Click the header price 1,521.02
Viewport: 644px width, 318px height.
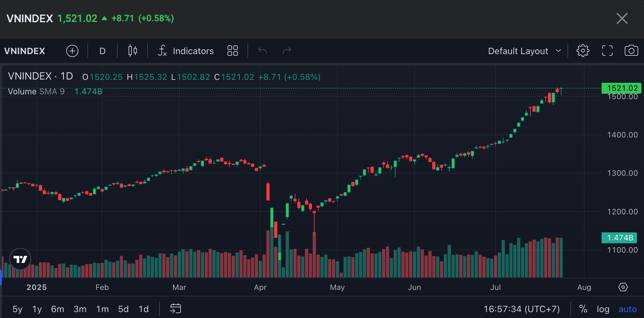77,18
